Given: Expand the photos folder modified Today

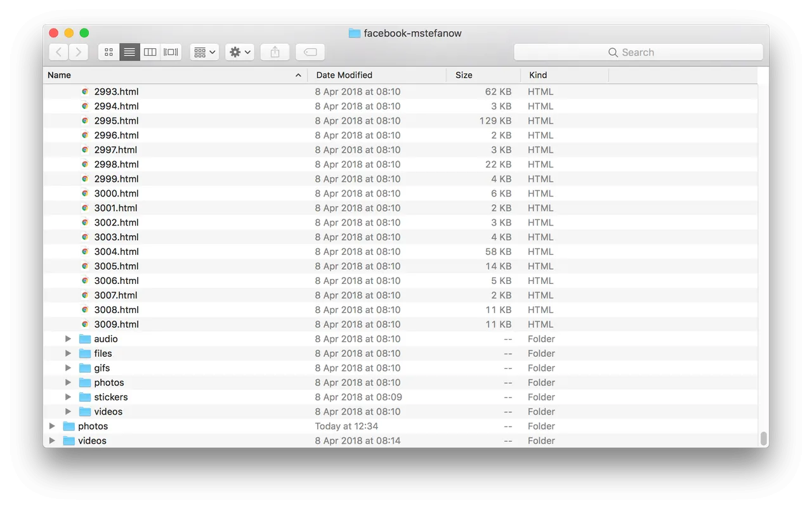Looking at the screenshot, I should pyautogui.click(x=53, y=426).
